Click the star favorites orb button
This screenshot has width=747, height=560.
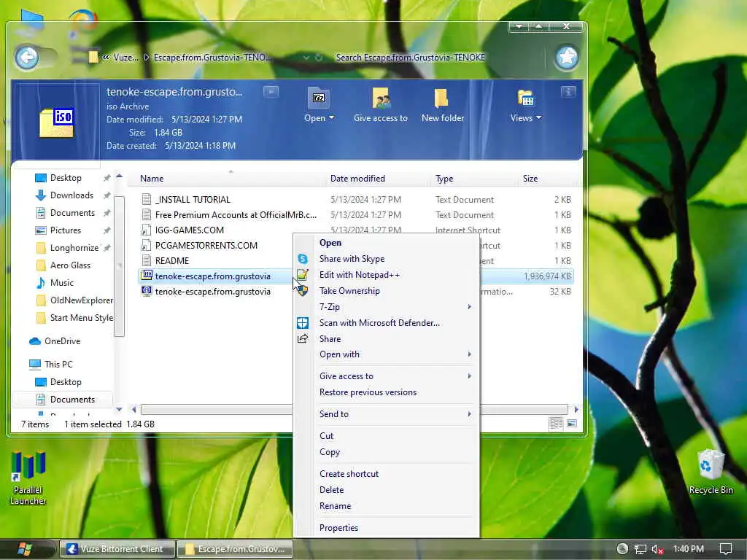pos(566,58)
